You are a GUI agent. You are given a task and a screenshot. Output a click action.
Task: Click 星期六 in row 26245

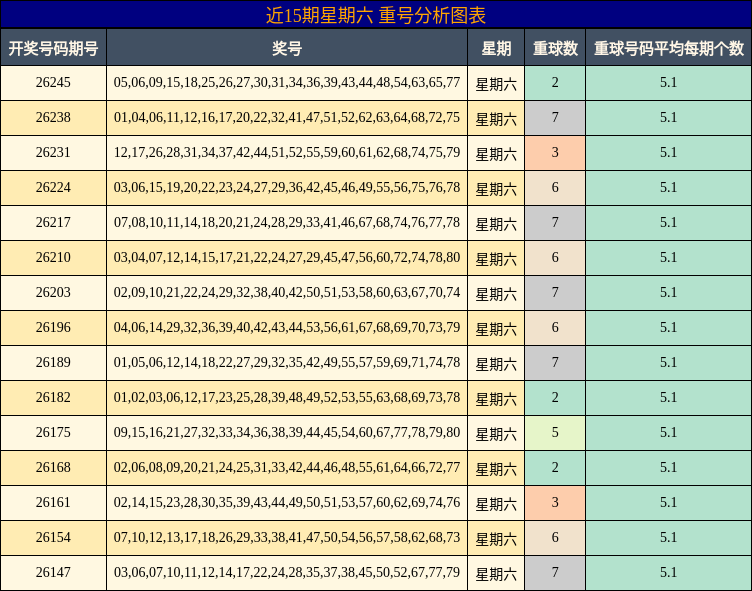click(x=496, y=84)
